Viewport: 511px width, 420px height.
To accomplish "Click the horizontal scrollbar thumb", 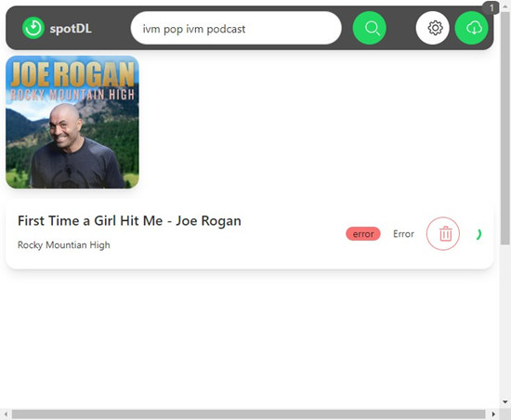I will click(249, 414).
